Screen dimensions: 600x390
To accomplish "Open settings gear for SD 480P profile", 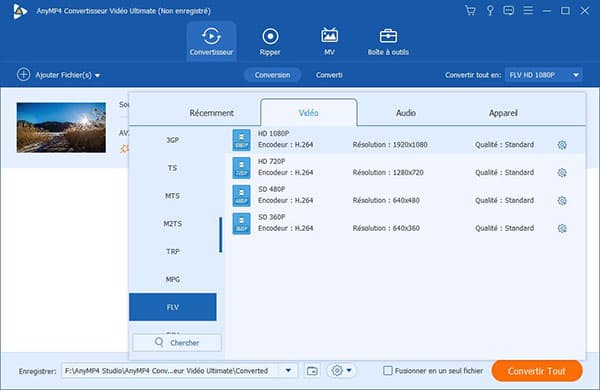I will [x=562, y=201].
